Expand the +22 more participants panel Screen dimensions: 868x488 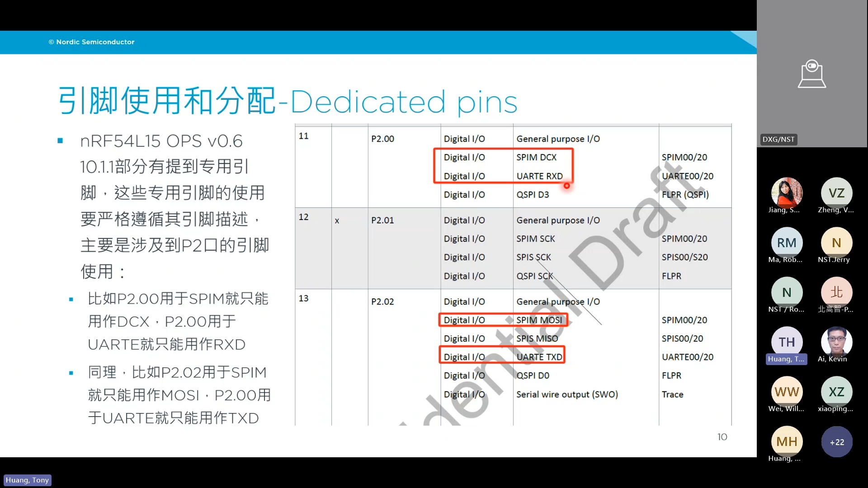837,441
